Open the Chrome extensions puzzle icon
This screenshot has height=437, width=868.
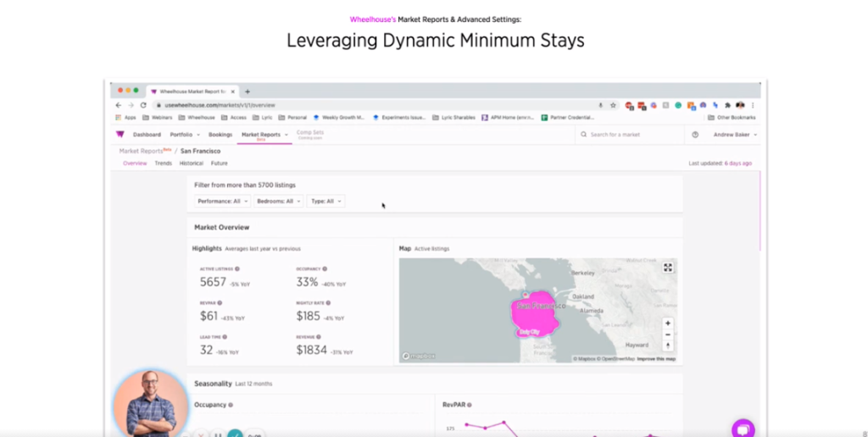(727, 105)
